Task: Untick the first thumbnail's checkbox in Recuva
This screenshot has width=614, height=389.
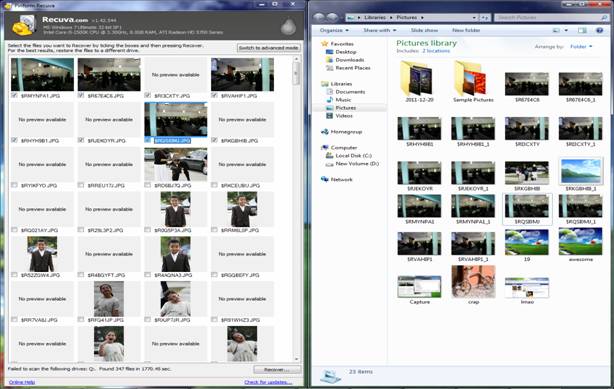Action: tap(14, 95)
